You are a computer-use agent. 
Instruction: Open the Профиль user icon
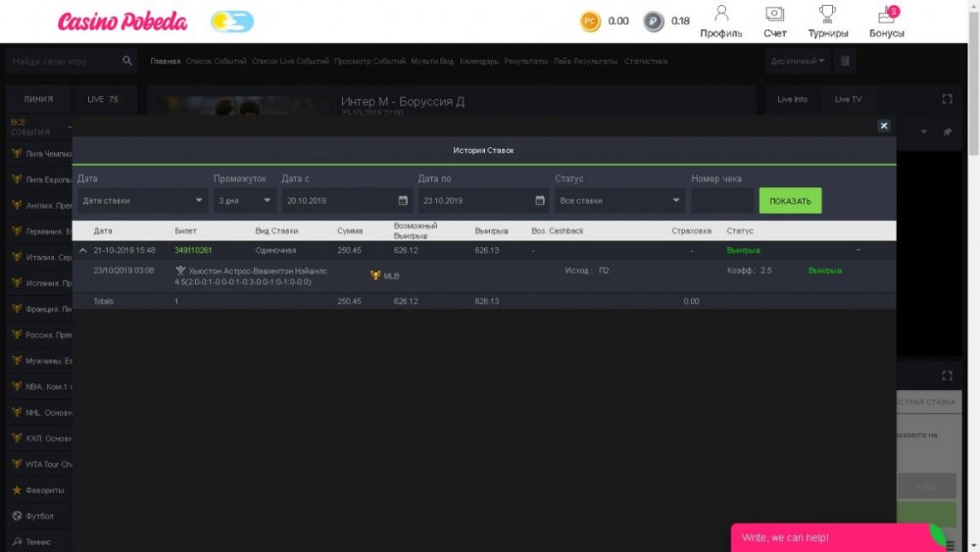click(x=721, y=15)
